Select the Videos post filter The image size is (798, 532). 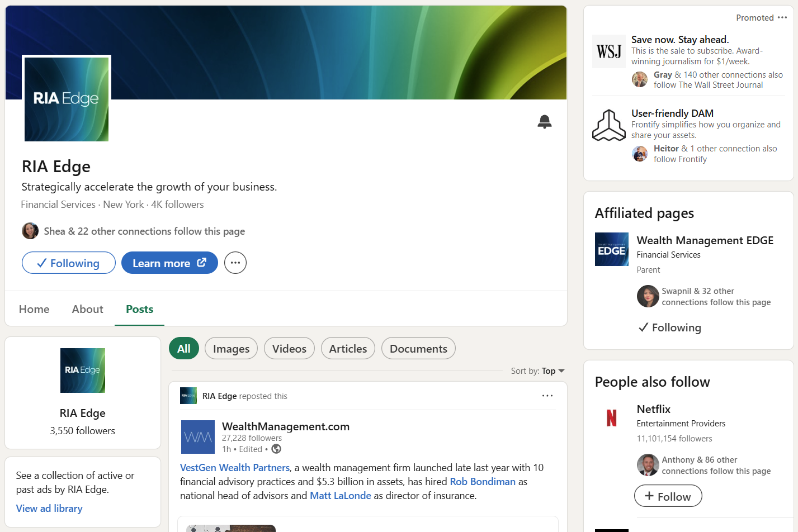(289, 348)
